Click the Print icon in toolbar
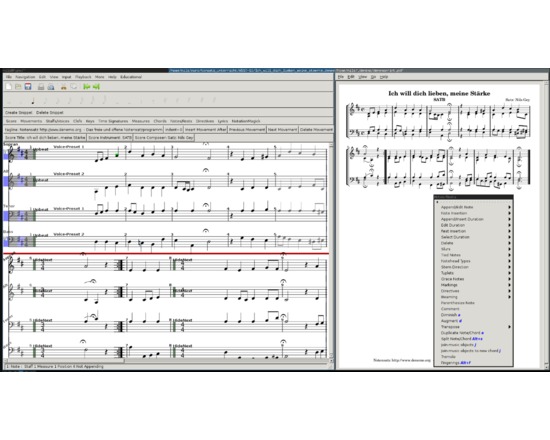The width and height of the screenshot is (550, 440). 41,87
